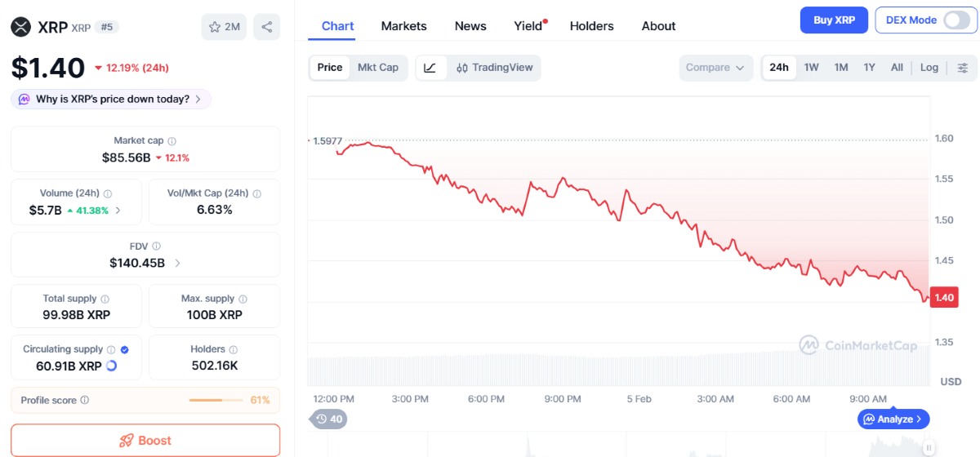Click the 5 Feb date axis label

coord(639,399)
